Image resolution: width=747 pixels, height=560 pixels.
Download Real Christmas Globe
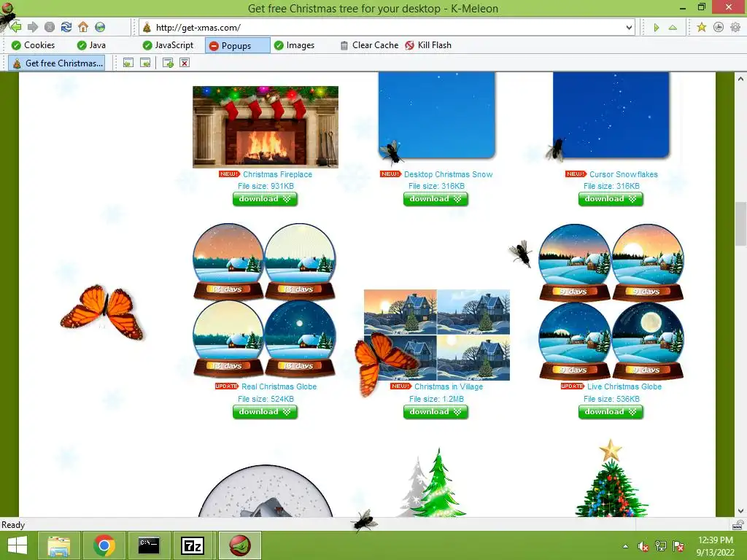point(265,412)
